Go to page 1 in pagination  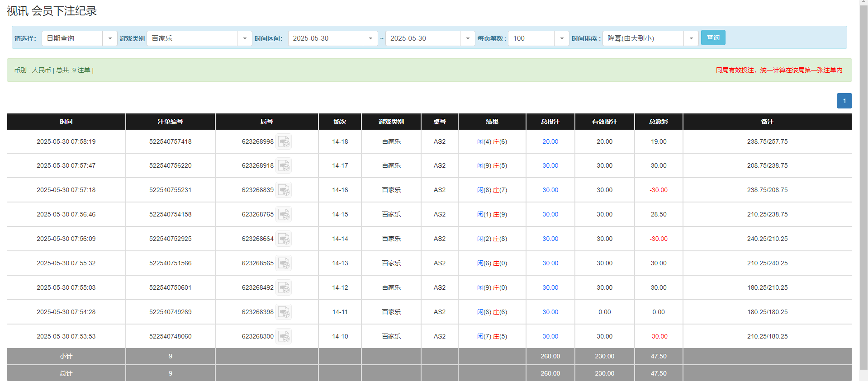pyautogui.click(x=844, y=101)
